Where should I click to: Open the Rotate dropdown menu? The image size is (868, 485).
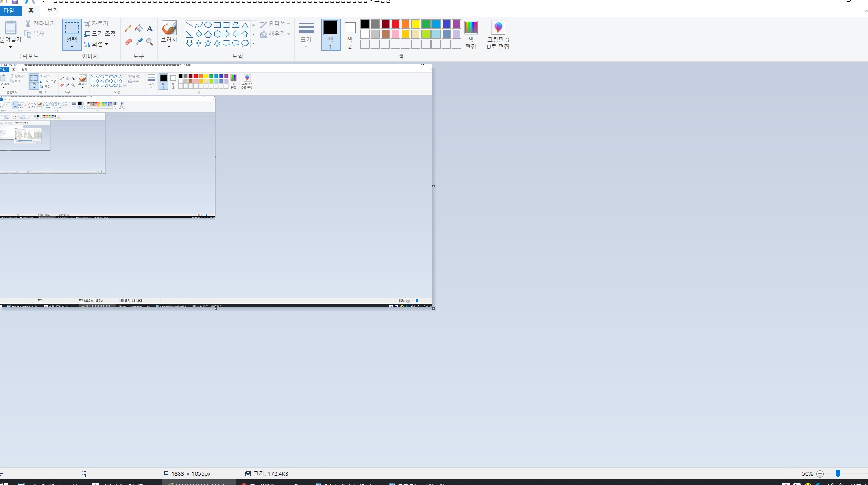[96, 44]
